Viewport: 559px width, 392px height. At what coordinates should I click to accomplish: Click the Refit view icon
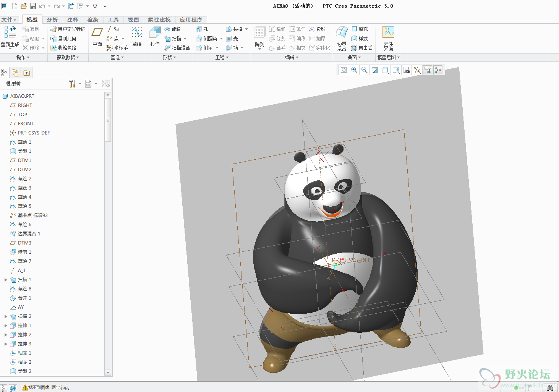pos(344,70)
